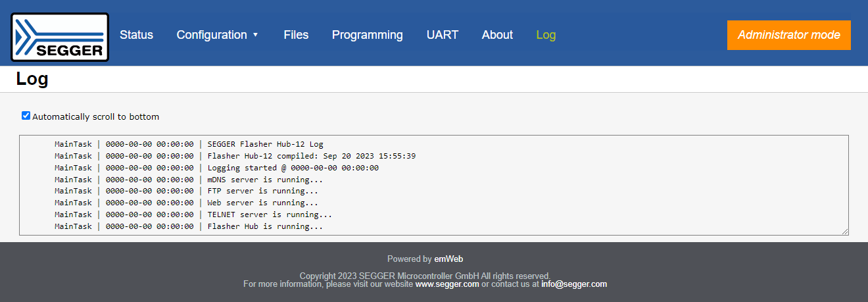Grab the log textarea resize handle
Screen dimensions: 868x302
click(x=845, y=232)
